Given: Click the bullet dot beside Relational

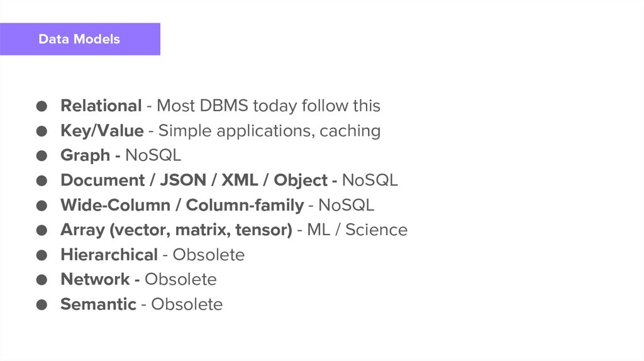Looking at the screenshot, I should point(42,106).
